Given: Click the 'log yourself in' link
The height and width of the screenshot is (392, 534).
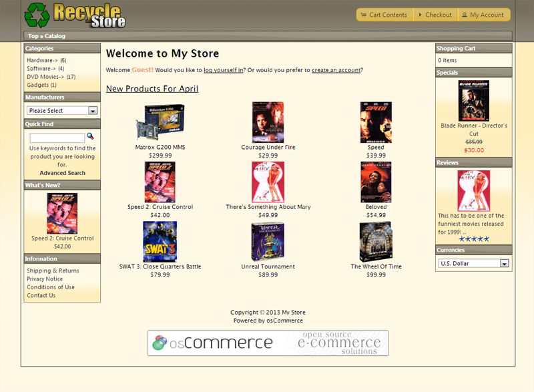Looking at the screenshot, I should coord(224,70).
